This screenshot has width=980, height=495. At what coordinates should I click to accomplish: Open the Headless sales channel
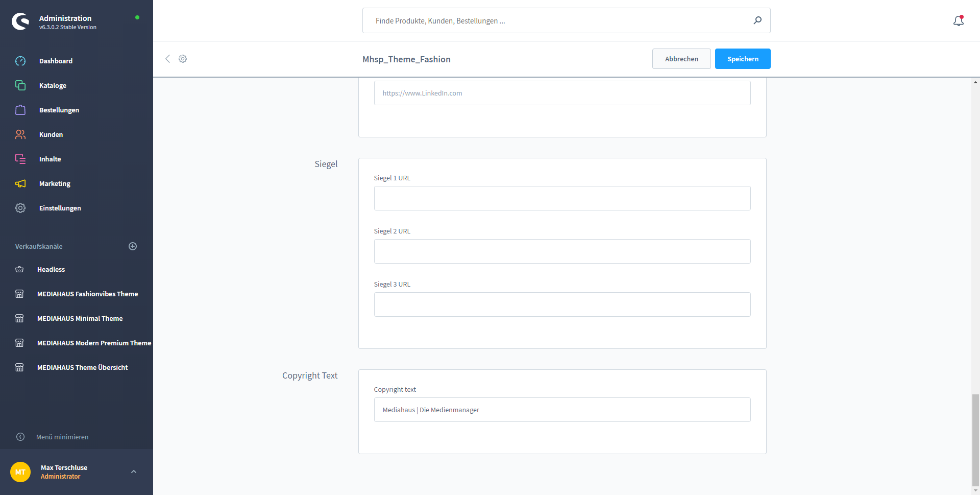pyautogui.click(x=51, y=269)
